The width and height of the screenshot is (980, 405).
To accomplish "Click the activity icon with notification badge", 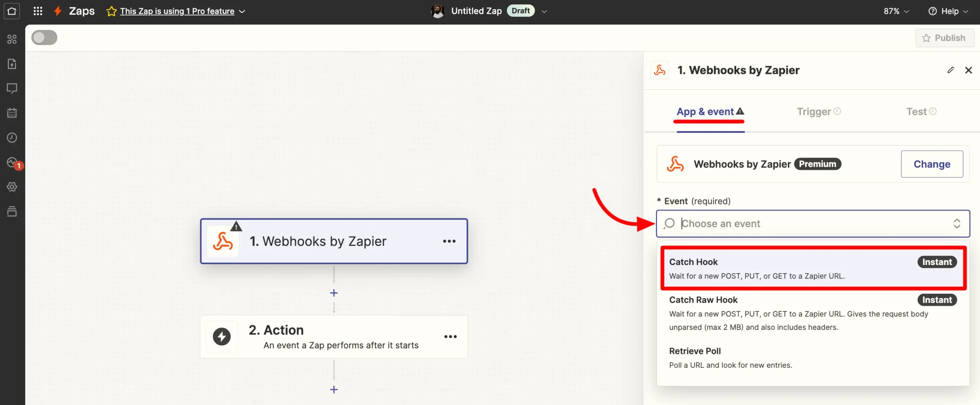I will 13,163.
